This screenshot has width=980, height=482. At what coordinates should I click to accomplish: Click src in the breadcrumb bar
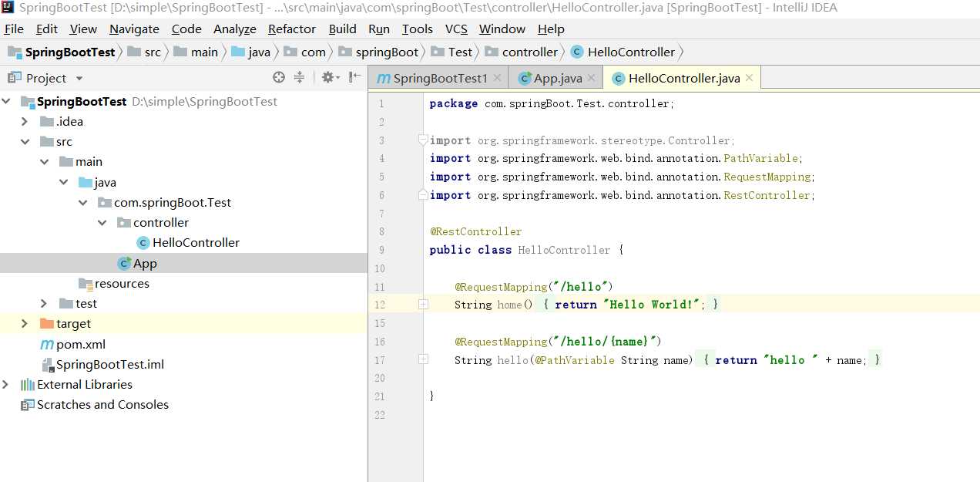pyautogui.click(x=153, y=52)
